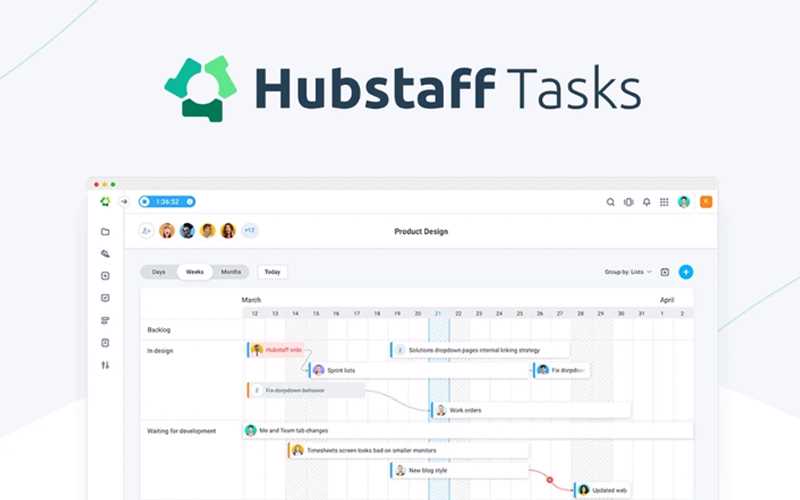Select the In design list row

pyautogui.click(x=160, y=351)
